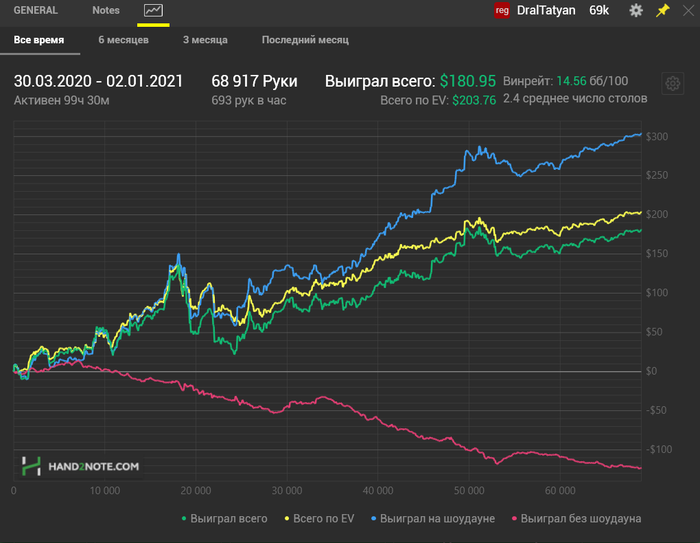The height and width of the screenshot is (543, 700).
Task: Click the -$100 y-axis label
Action: pos(658,450)
